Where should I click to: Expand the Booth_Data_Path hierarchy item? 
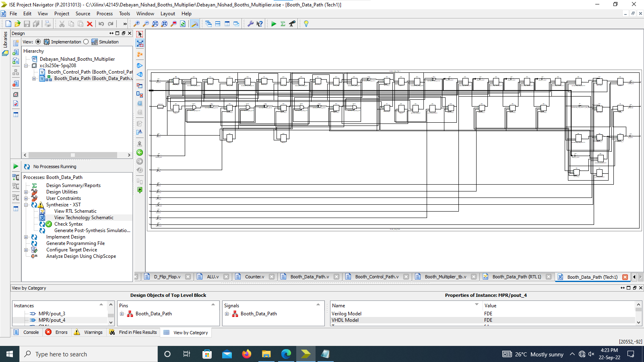point(34,78)
